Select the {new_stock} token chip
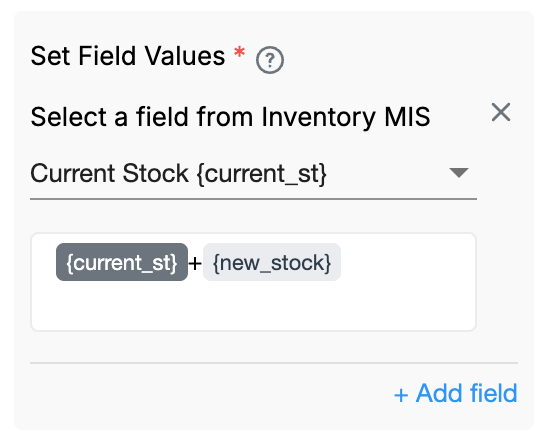The height and width of the screenshot is (446, 546). pyautogui.click(x=272, y=262)
